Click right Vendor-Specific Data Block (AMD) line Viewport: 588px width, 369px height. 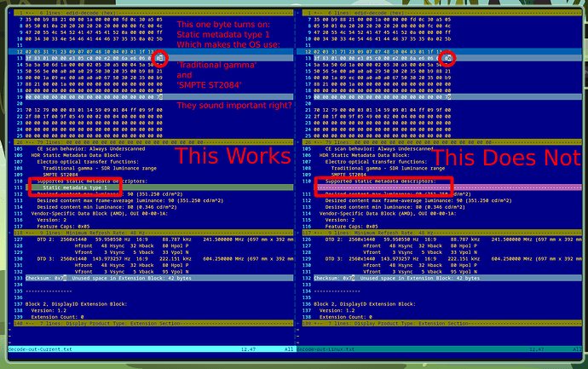click(x=388, y=213)
